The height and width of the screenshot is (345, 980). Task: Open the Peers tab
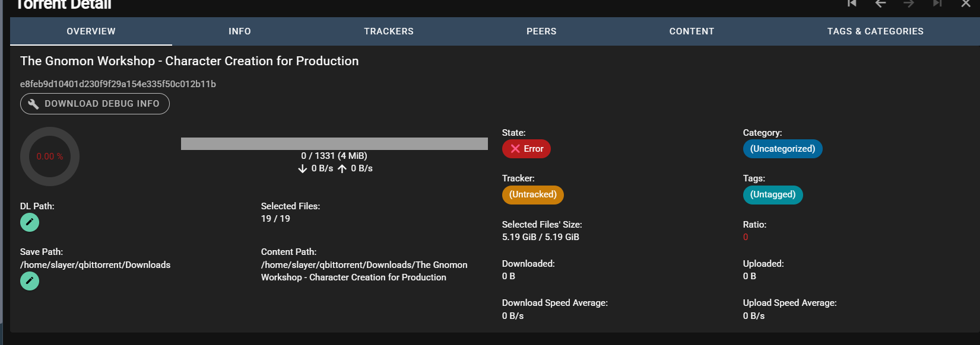pyautogui.click(x=541, y=31)
